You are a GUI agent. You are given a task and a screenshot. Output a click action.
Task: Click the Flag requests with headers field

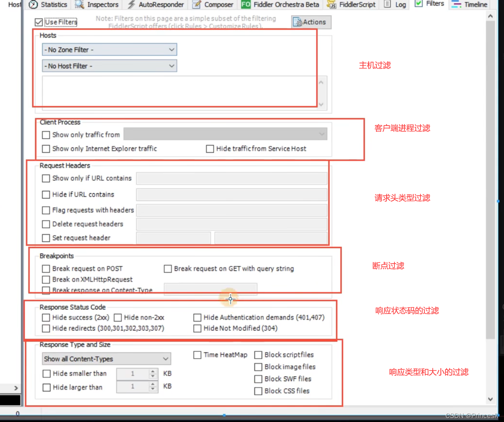pos(231,210)
